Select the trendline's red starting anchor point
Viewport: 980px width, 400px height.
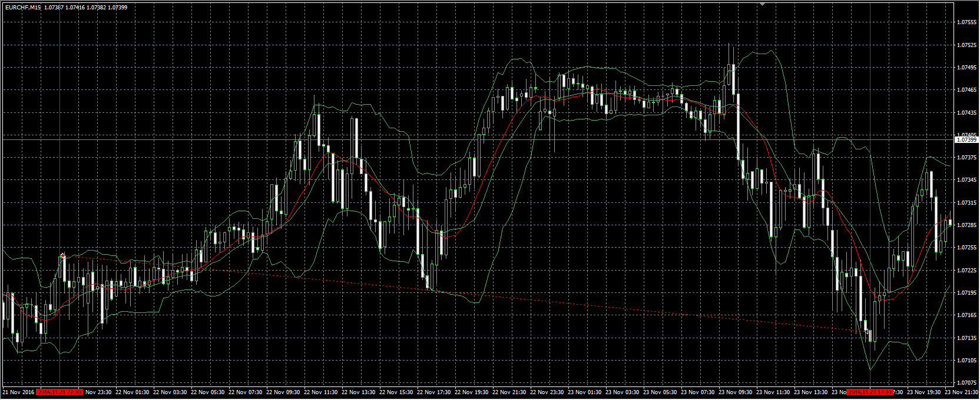point(63,256)
